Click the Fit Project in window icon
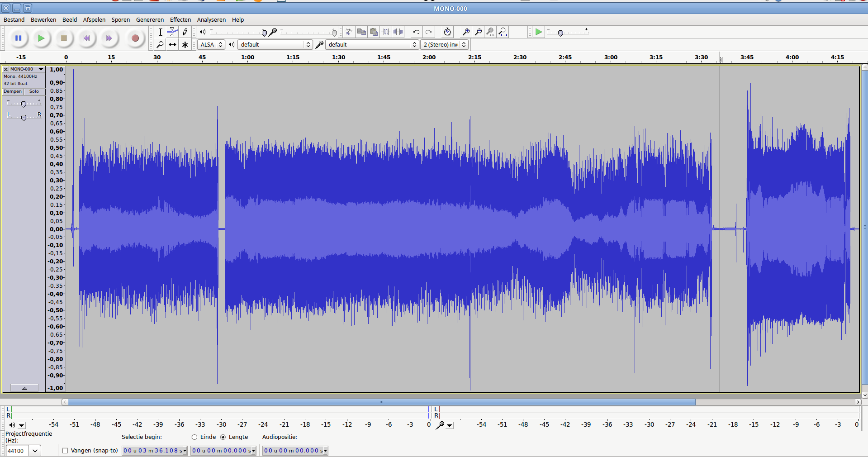This screenshot has height=457, width=868. point(503,32)
